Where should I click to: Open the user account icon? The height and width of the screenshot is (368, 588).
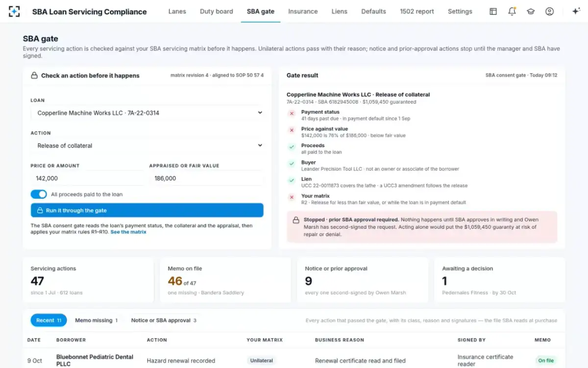click(x=549, y=11)
